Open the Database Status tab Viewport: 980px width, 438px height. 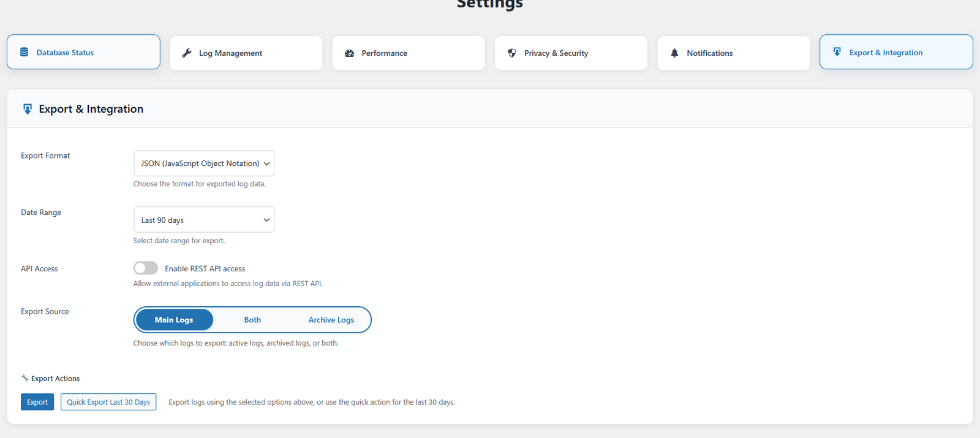tap(83, 52)
